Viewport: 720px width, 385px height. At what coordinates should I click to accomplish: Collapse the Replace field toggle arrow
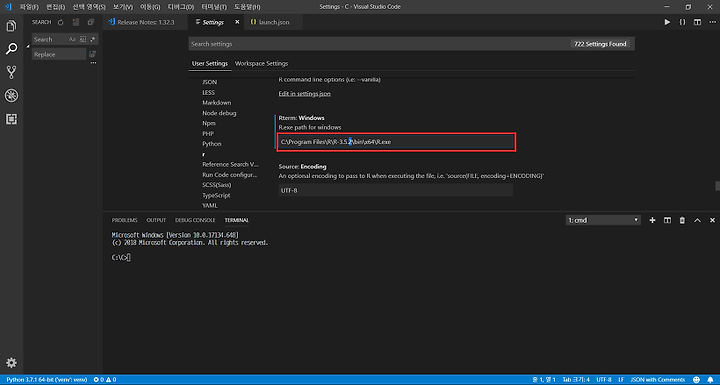(x=28, y=47)
